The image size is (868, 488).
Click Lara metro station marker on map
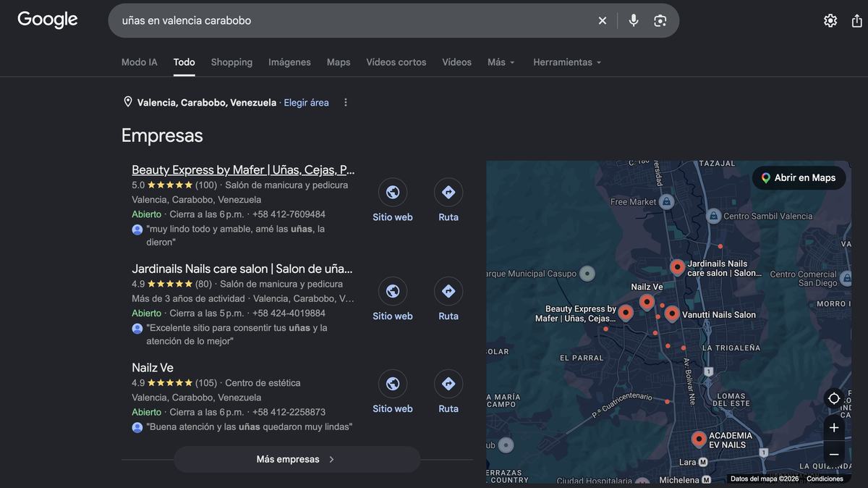click(x=703, y=462)
